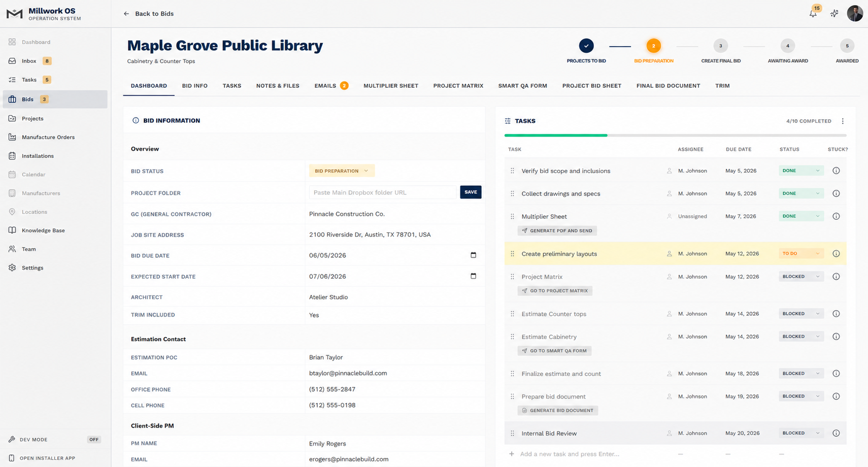Image resolution: width=868 pixels, height=467 pixels.
Task: Switch to the Smart QA Form tab
Action: pos(523,86)
